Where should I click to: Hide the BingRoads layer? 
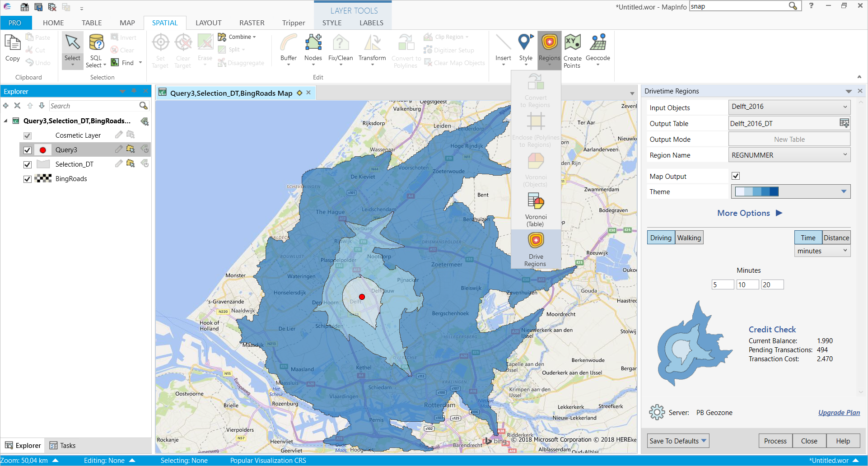point(28,179)
